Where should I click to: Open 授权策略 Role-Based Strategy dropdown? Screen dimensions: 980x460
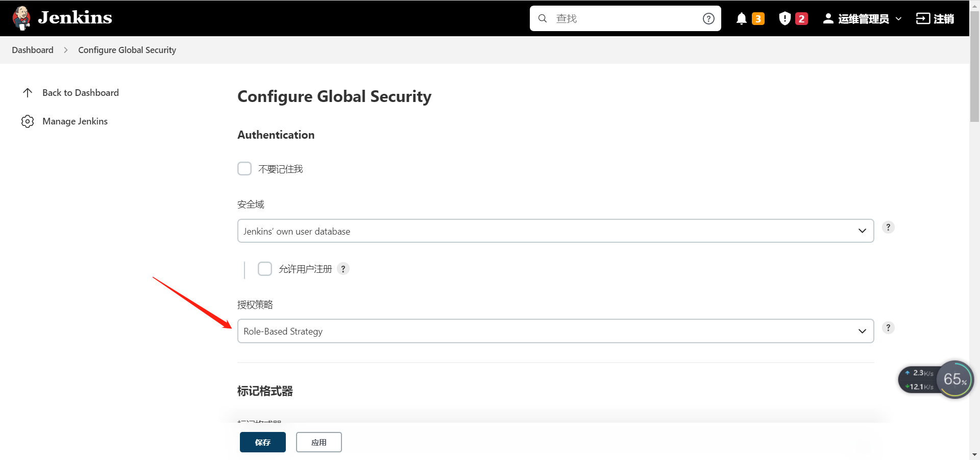pos(555,331)
